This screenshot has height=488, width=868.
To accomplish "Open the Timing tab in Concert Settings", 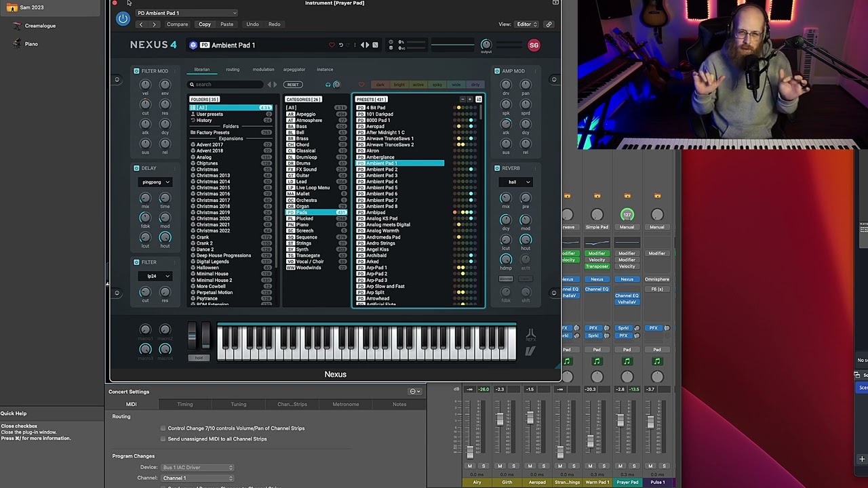I will [x=184, y=405].
